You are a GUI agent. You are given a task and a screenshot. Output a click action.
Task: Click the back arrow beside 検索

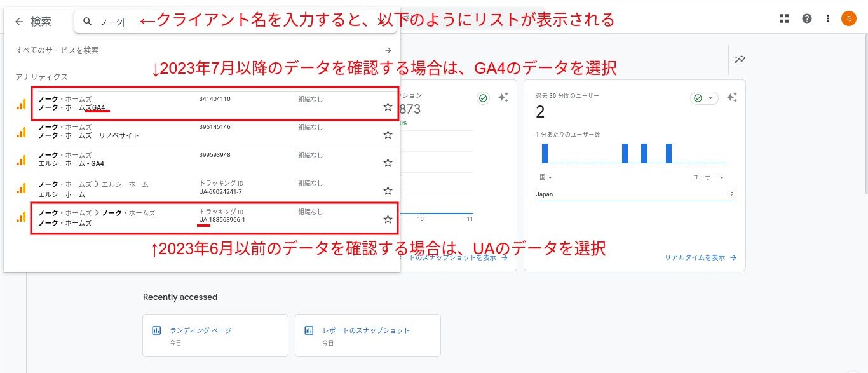[x=19, y=22]
